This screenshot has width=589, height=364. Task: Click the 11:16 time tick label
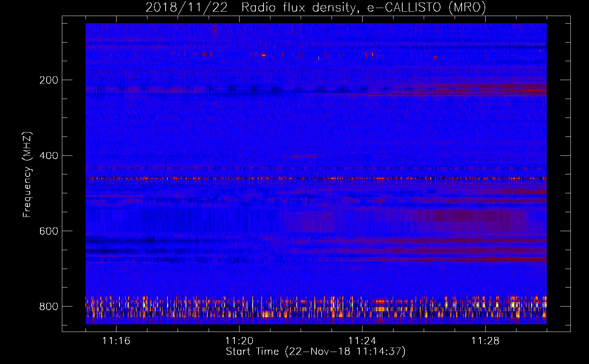[x=116, y=341]
